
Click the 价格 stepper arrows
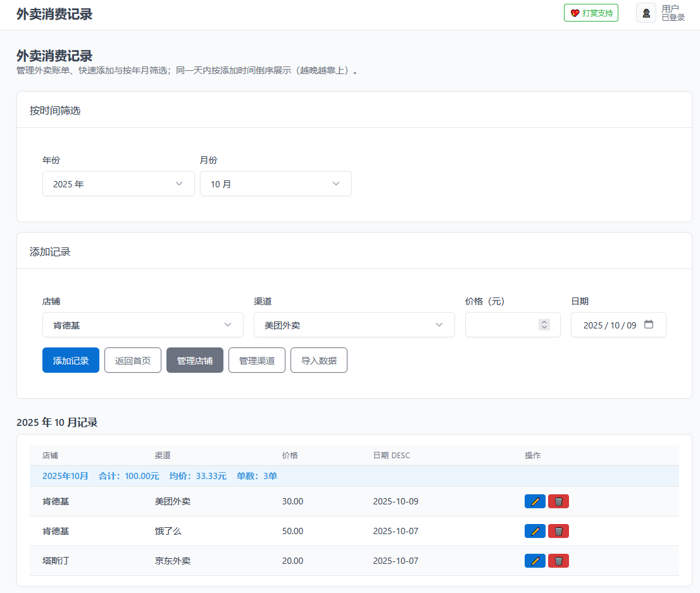[x=544, y=325]
